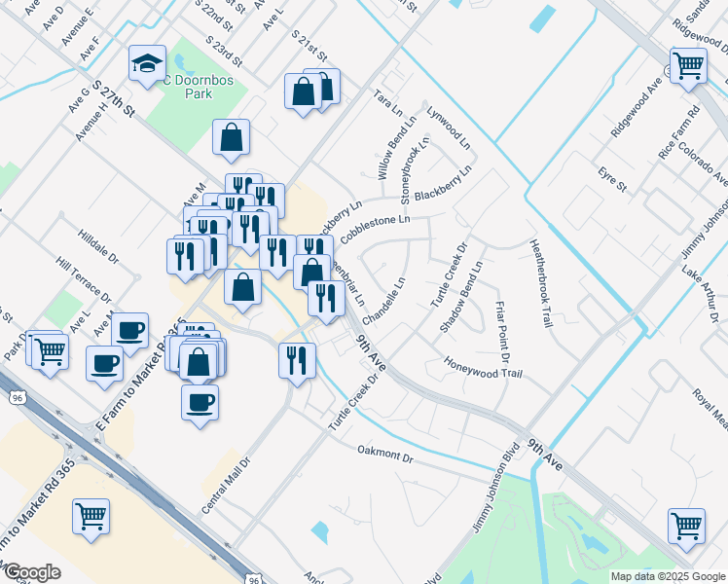This screenshot has height=584, width=728.
Task: Click the Doornbos Park label
Action: pos(197,88)
